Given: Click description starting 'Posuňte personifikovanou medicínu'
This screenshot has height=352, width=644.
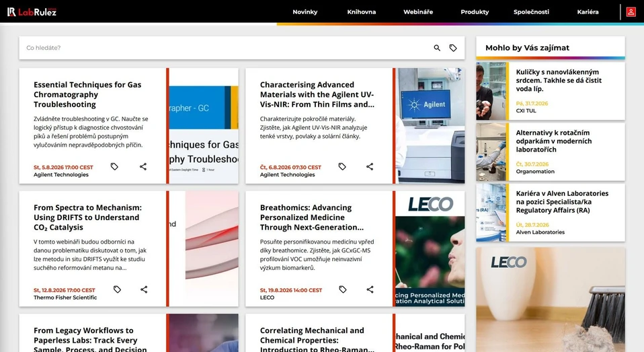Looking at the screenshot, I should [x=317, y=255].
